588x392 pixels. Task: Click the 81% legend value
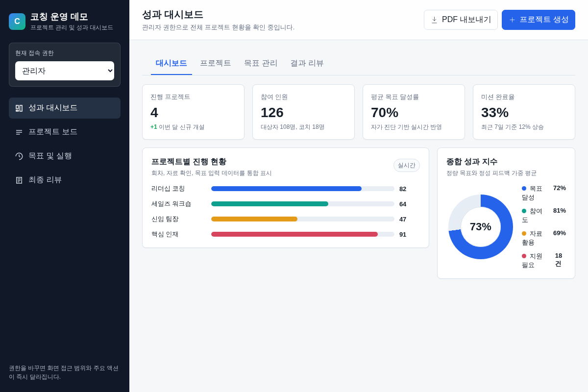coord(560,211)
